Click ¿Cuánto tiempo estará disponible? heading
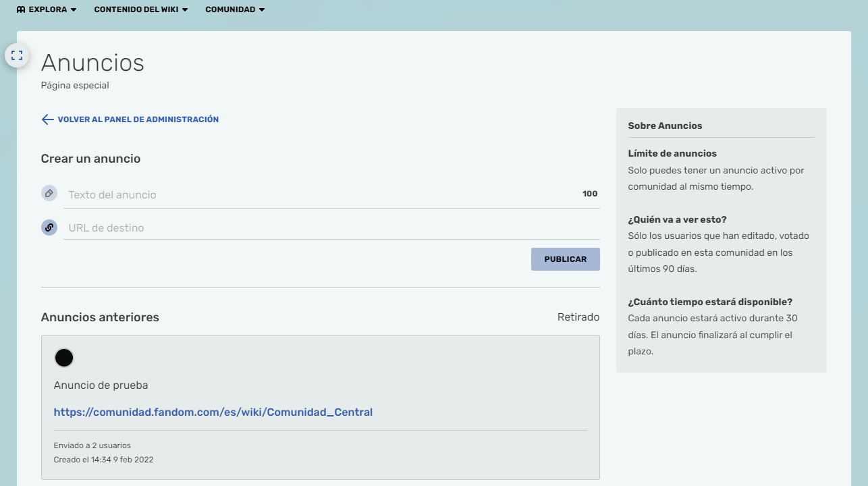 tap(711, 302)
